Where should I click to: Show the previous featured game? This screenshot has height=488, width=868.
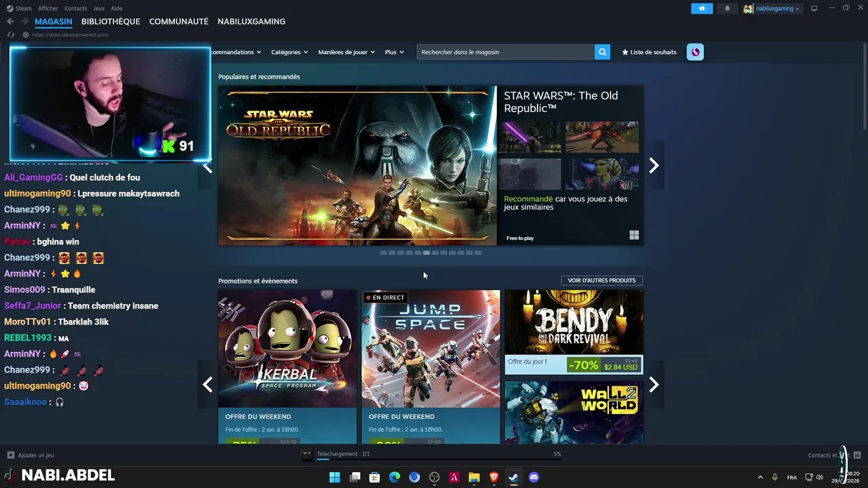pos(208,167)
